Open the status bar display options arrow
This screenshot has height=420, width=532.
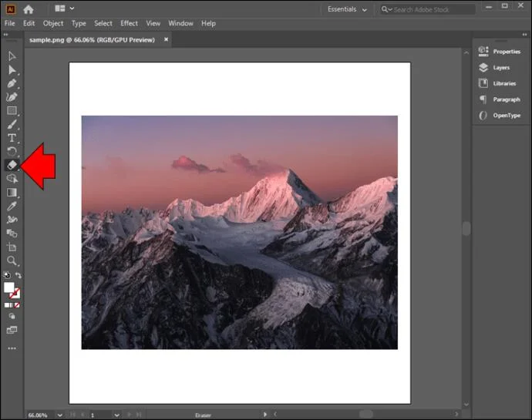point(265,415)
